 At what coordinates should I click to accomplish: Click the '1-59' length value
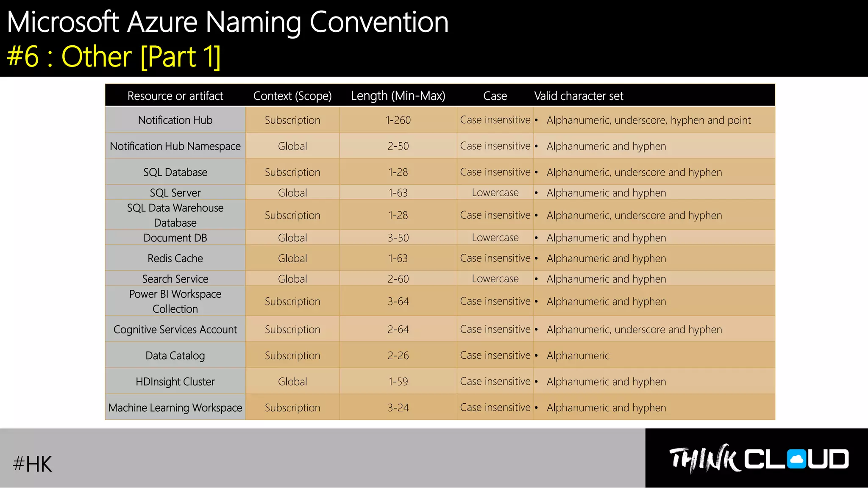398,381
